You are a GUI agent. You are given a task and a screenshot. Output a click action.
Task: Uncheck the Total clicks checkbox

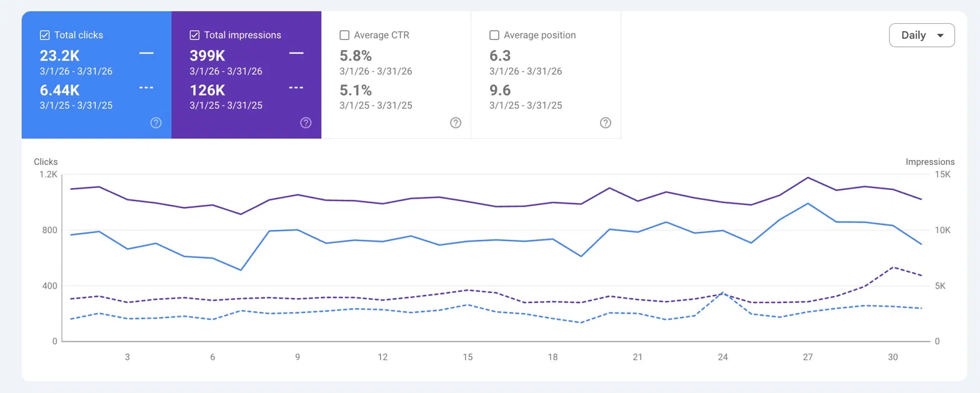click(44, 35)
